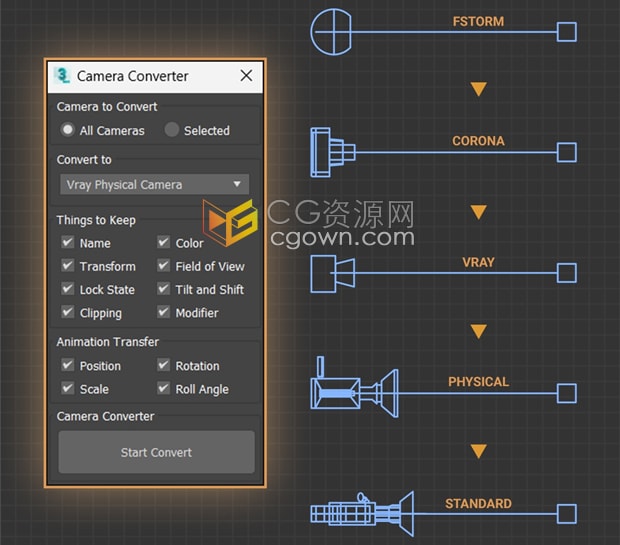The height and width of the screenshot is (545, 620).
Task: Click the Corona camera icon
Action: tap(332, 152)
